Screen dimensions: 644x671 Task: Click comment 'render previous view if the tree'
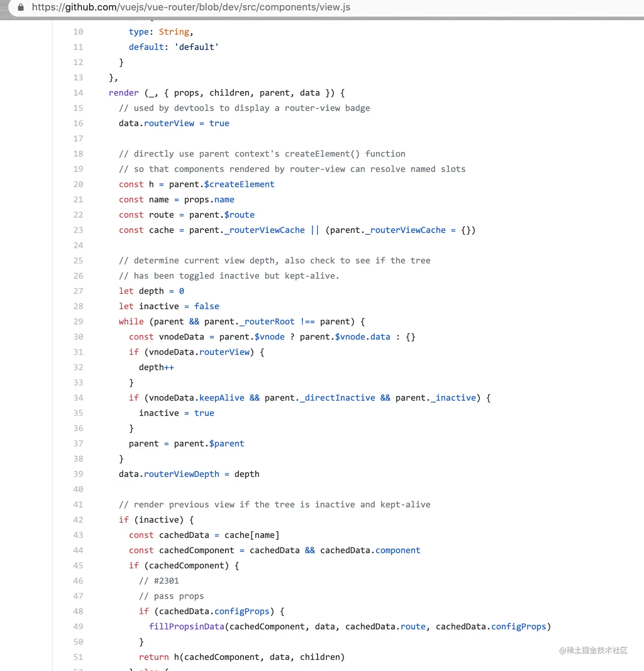click(x=275, y=505)
